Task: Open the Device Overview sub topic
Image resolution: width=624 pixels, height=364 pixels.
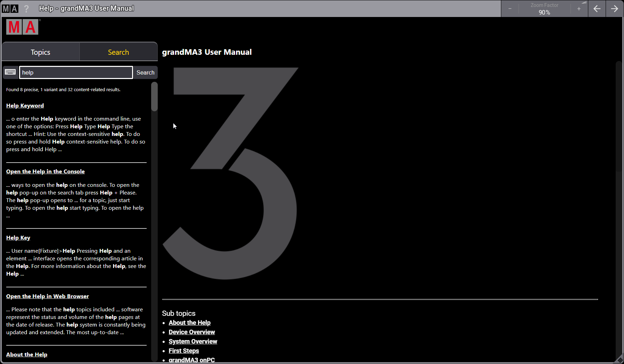Action: coord(192,332)
